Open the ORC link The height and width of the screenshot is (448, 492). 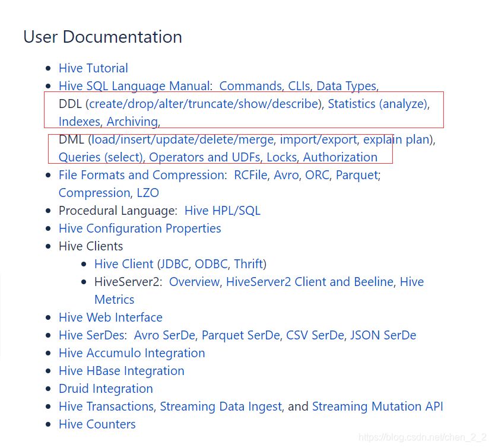pyautogui.click(x=318, y=175)
